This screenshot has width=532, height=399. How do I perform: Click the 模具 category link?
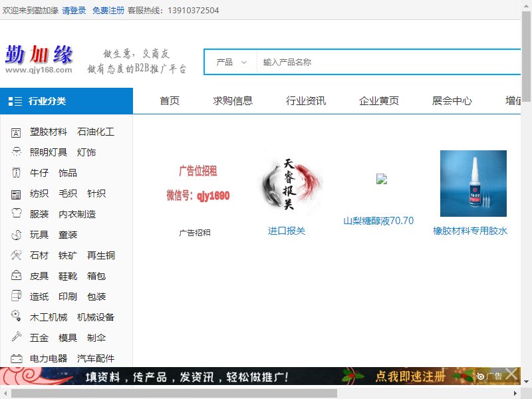click(68, 338)
